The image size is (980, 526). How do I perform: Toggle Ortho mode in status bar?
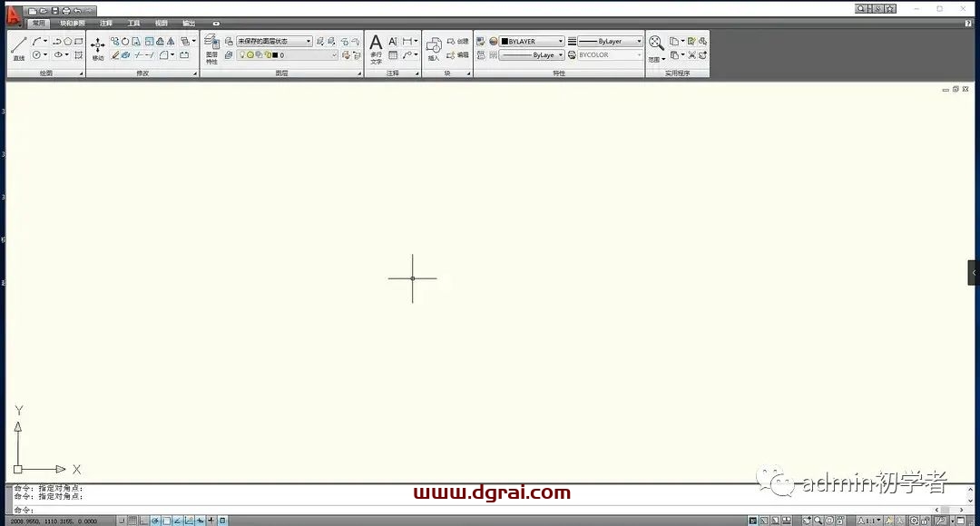point(144,521)
